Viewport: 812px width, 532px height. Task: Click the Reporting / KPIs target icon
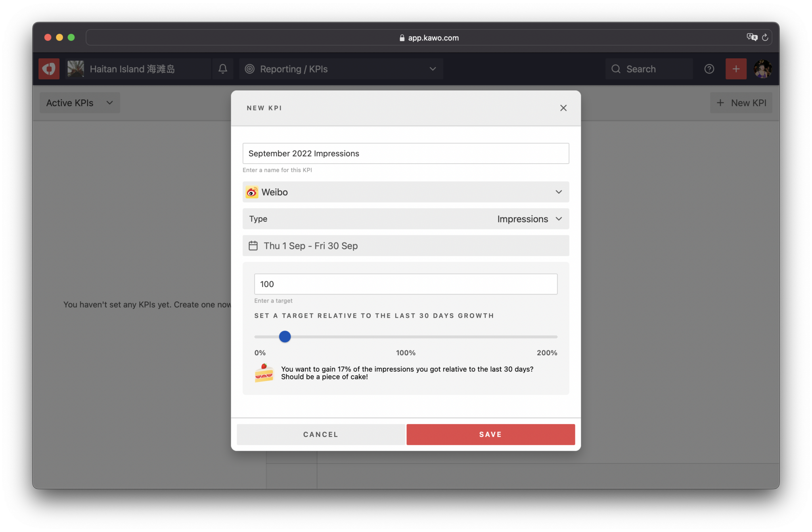(x=250, y=69)
